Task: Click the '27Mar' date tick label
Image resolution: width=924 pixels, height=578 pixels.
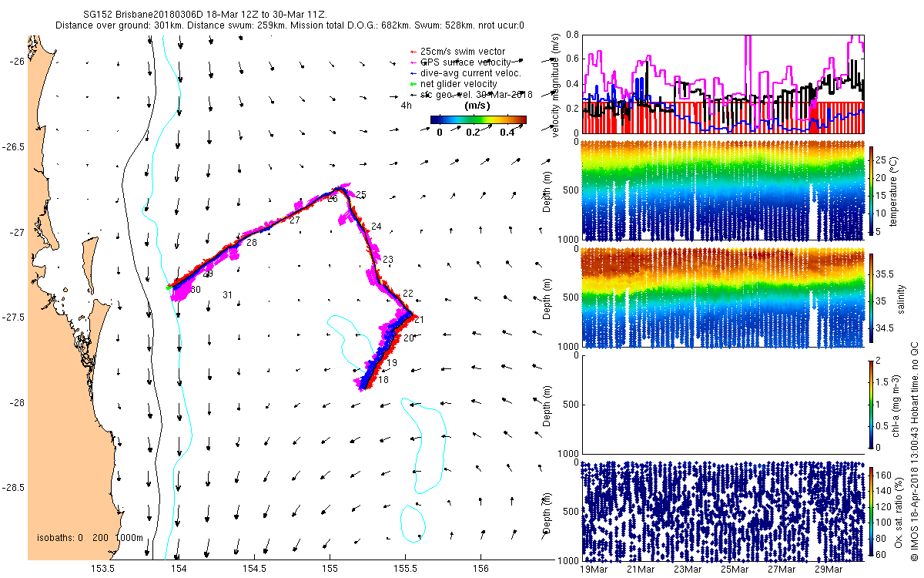Action: tap(782, 569)
